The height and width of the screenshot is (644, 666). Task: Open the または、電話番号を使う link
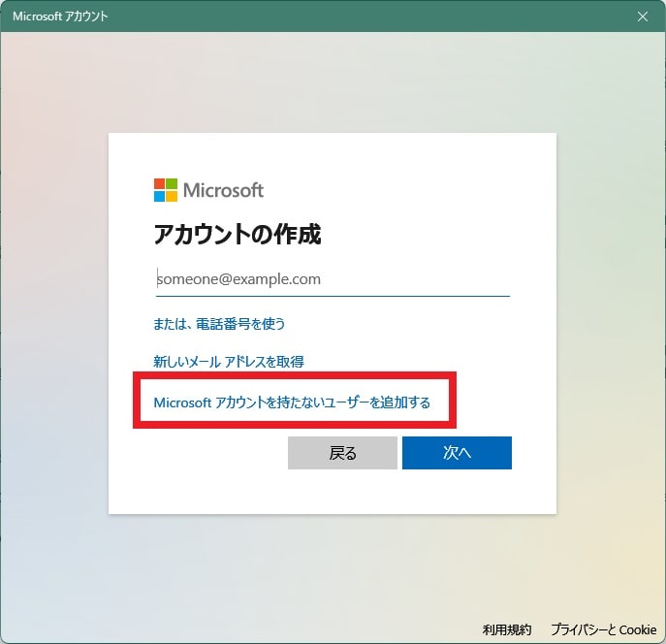(x=219, y=324)
